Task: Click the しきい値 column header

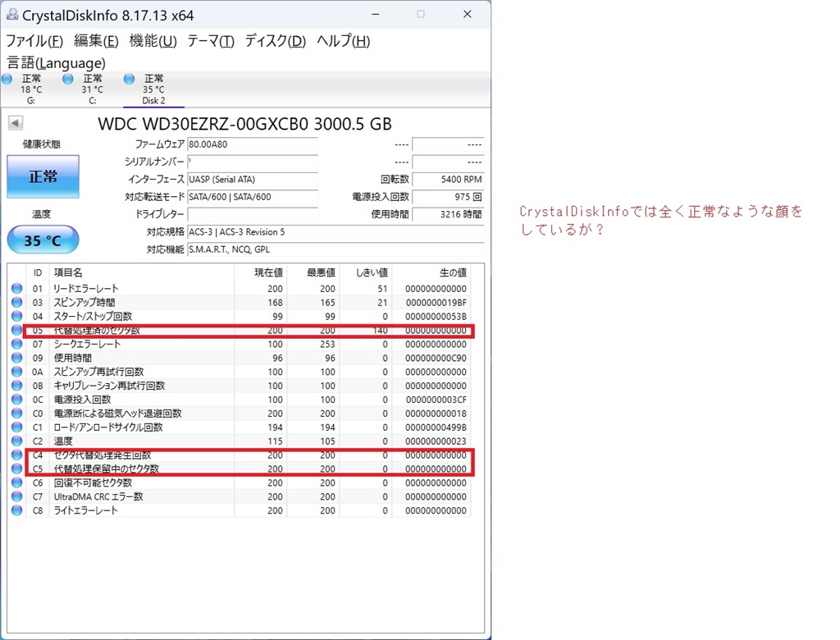Action: 365,273
